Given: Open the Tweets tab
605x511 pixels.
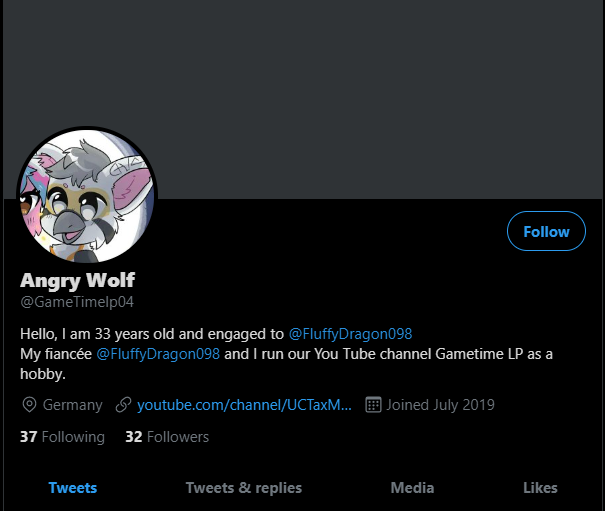Looking at the screenshot, I should 73,488.
